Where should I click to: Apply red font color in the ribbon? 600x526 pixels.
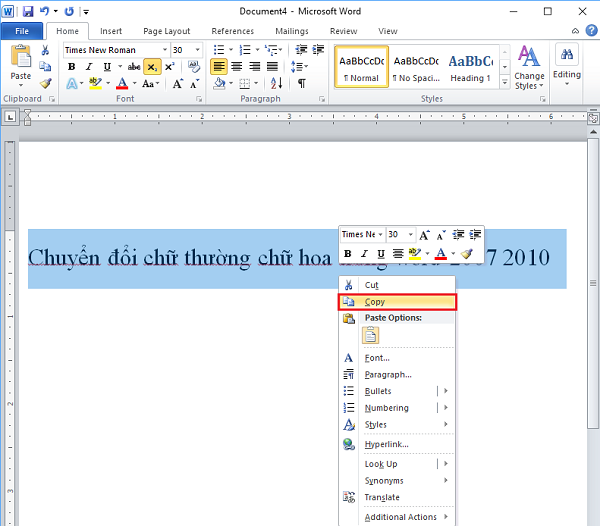click(x=122, y=84)
